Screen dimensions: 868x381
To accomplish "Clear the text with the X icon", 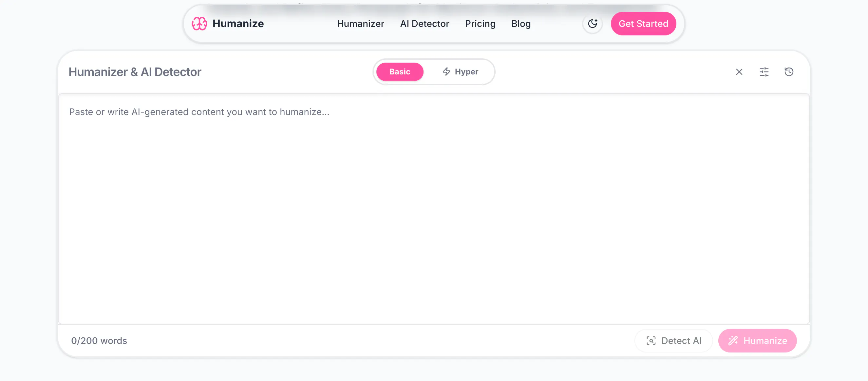I will 739,72.
